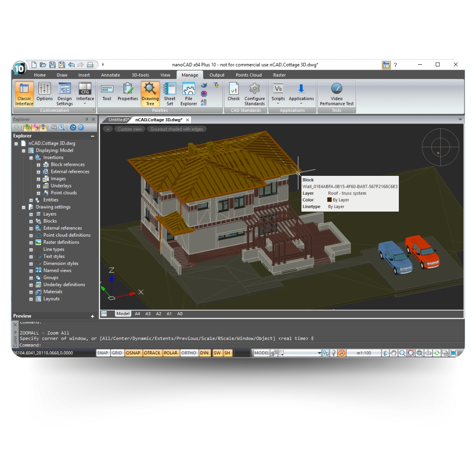The image size is (476, 476).
Task: Click the Custom view button above the viewport
Action: (129, 129)
